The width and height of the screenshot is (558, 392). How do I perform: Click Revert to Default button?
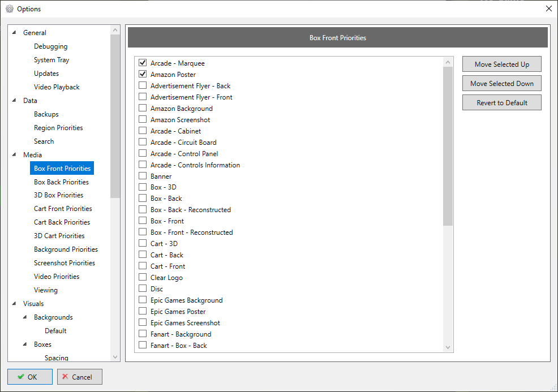point(501,103)
